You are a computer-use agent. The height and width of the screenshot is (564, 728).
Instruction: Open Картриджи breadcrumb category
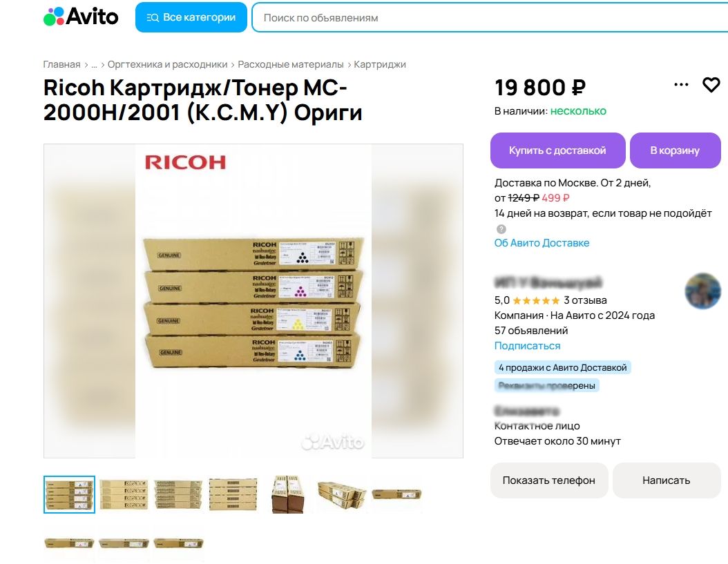coord(380,64)
